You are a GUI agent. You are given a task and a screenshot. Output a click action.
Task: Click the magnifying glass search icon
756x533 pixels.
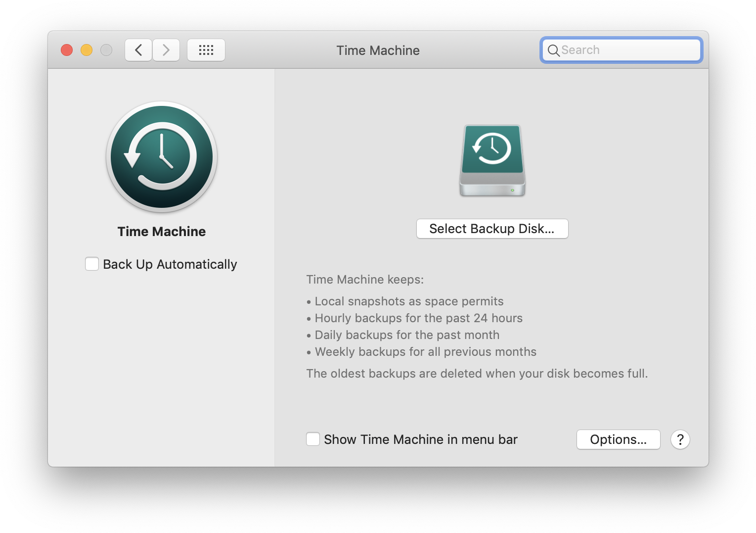[554, 50]
